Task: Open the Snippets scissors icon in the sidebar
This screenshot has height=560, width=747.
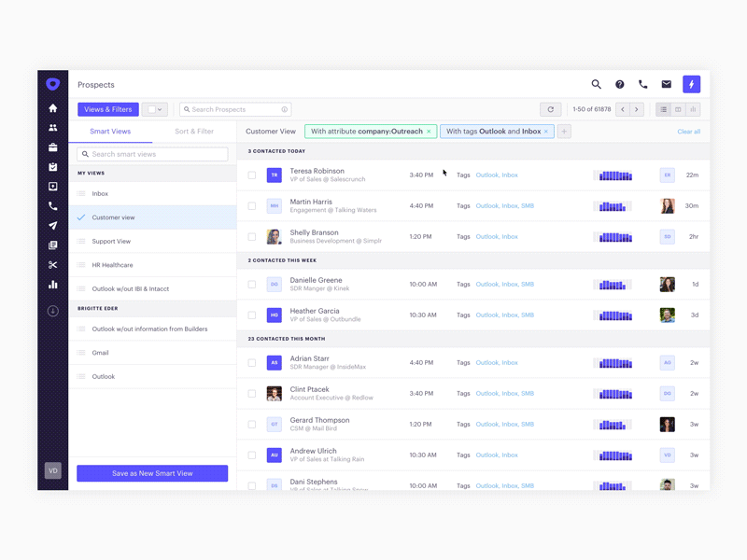Action: click(53, 265)
